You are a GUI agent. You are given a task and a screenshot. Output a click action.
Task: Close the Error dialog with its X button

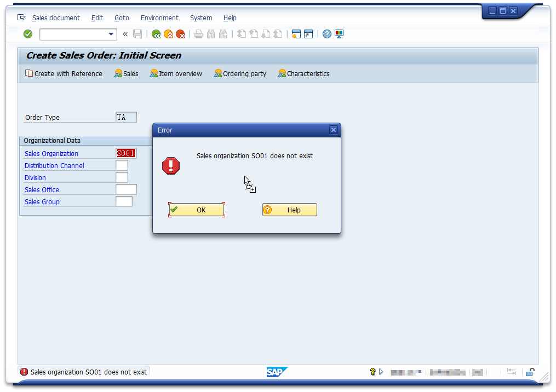333,130
